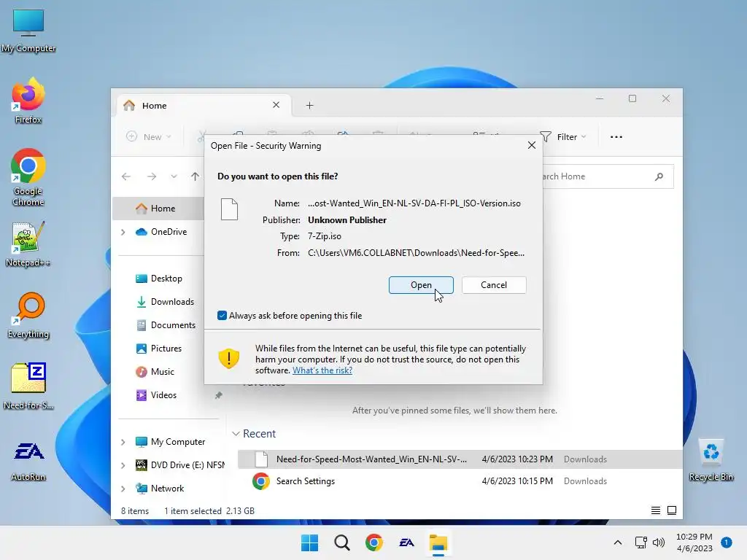The width and height of the screenshot is (747, 560).
Task: Open Downloads in the sidebar
Action: click(x=165, y=301)
